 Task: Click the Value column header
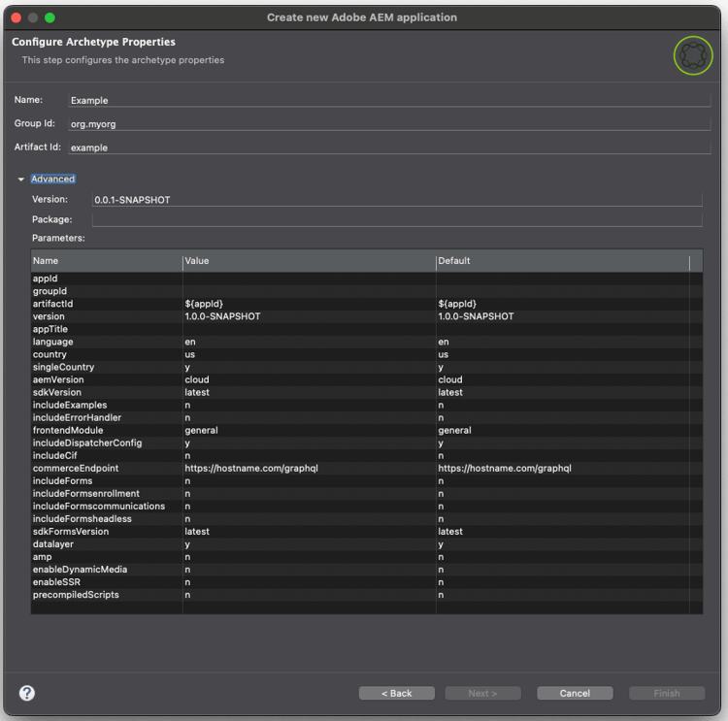(x=310, y=261)
